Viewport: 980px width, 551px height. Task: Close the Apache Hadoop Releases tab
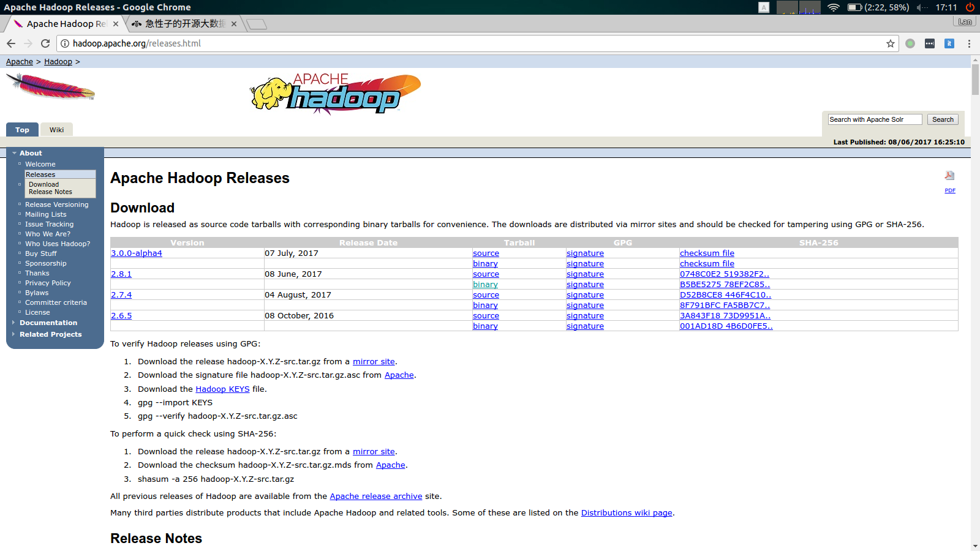click(x=116, y=24)
